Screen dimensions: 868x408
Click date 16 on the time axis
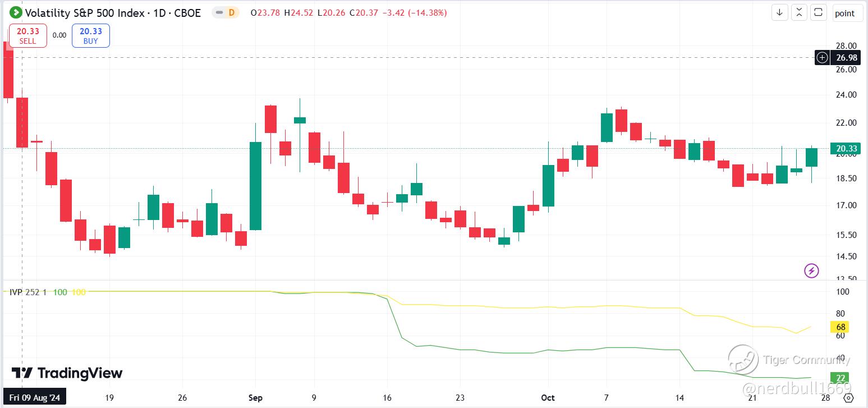click(387, 398)
